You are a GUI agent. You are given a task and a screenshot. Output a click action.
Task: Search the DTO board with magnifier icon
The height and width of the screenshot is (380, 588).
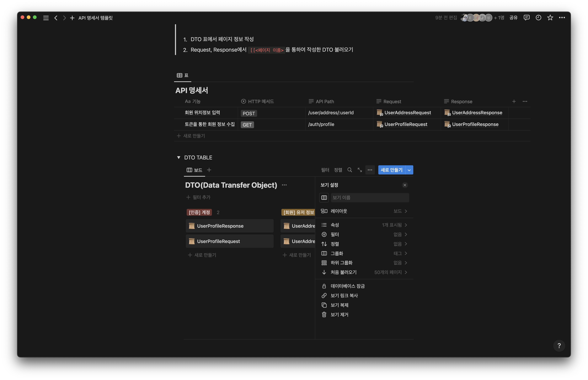click(x=350, y=170)
